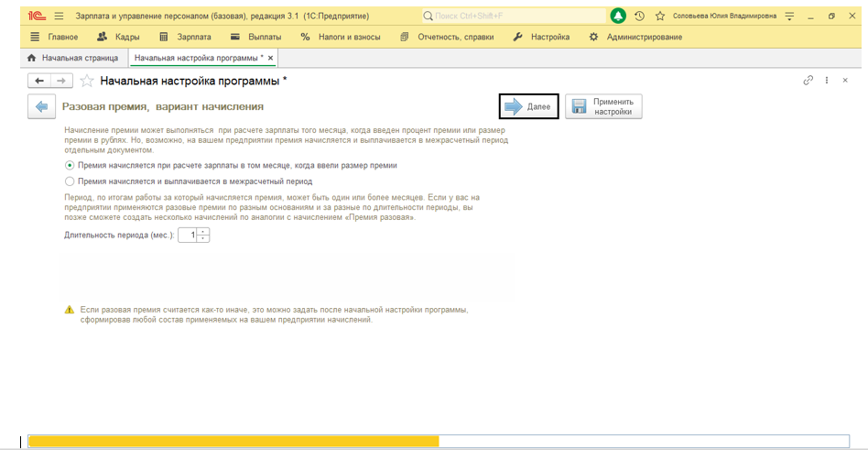Select 'Премия начисляется и выплачивается в межрасчетный период'
The height and width of the screenshot is (450, 868).
click(x=70, y=181)
